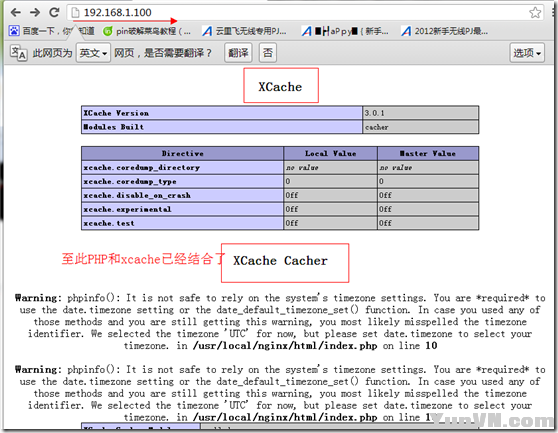Go forward using the forward arrow
The height and width of the screenshot is (433, 558).
click(x=35, y=13)
